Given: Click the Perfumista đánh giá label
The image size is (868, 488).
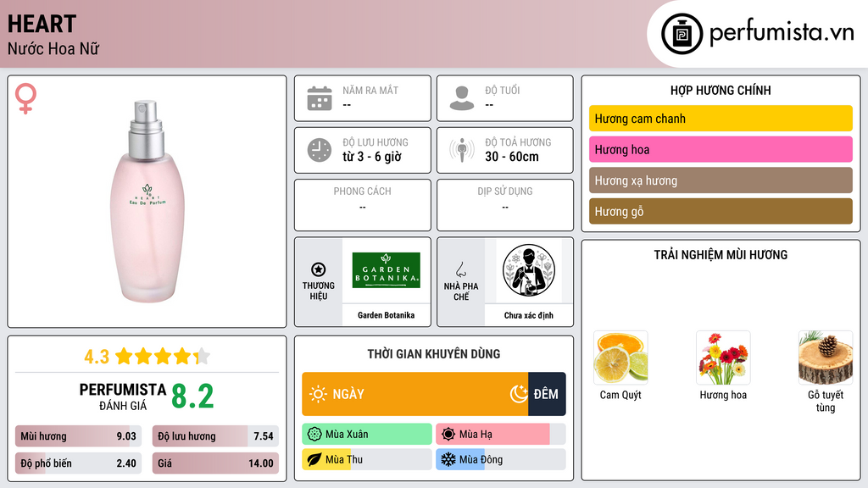Looking at the screenshot, I should [x=123, y=396].
